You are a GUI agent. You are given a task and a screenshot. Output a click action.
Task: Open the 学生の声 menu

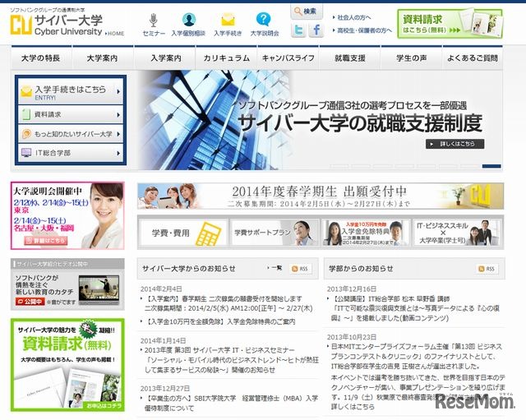click(412, 58)
